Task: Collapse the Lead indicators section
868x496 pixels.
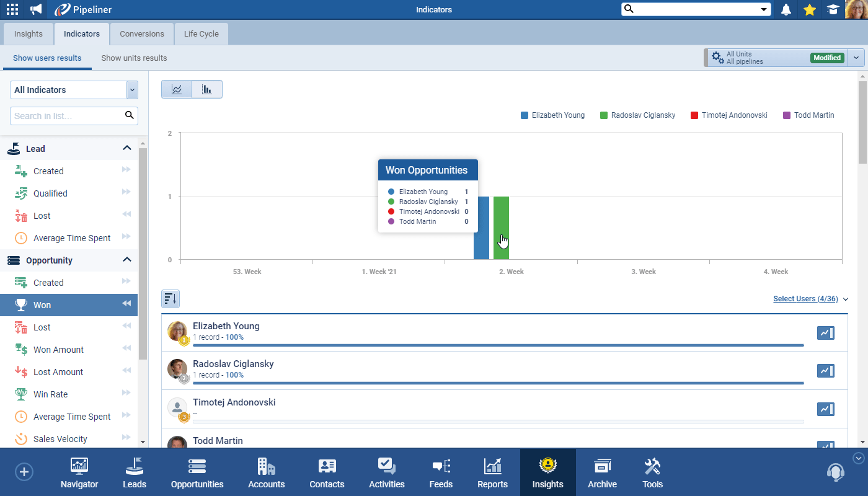Action: (x=127, y=148)
